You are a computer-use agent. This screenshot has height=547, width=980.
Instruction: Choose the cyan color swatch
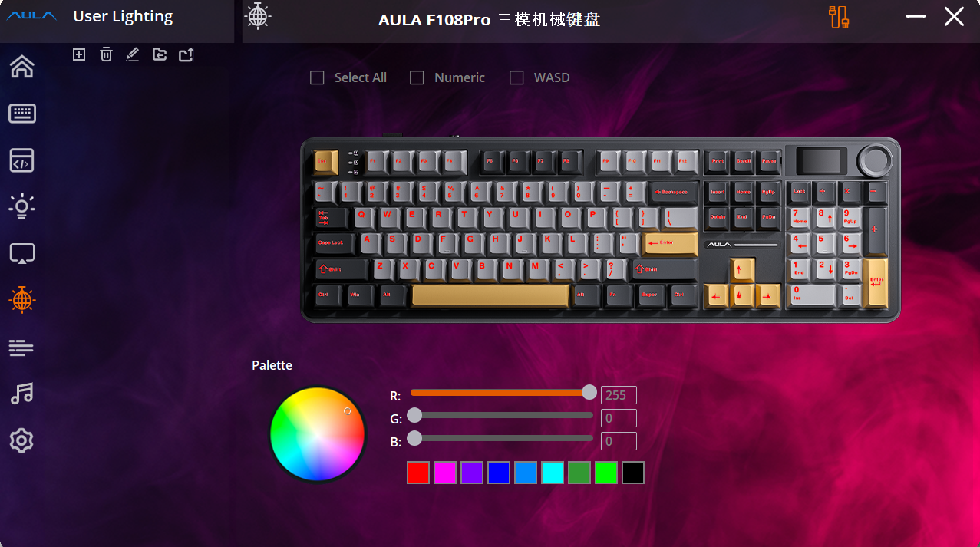coord(553,473)
